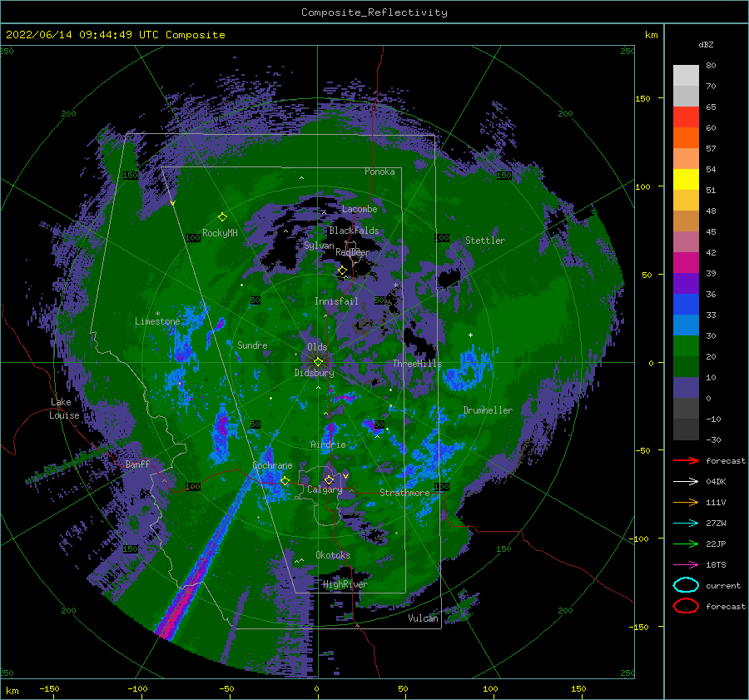
Task: Click the Didsbury label
Action: 315,373
